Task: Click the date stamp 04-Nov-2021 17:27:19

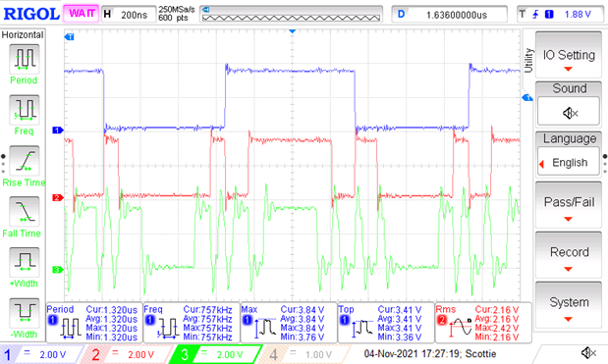Action: point(412,354)
